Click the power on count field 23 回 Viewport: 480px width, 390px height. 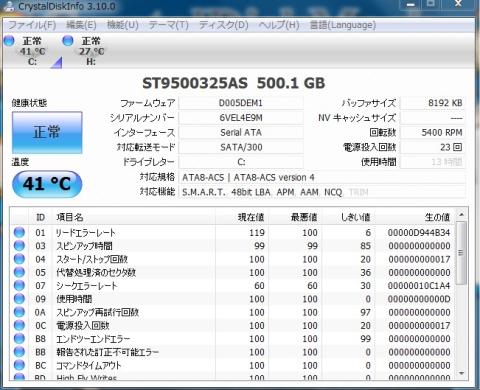tap(433, 147)
